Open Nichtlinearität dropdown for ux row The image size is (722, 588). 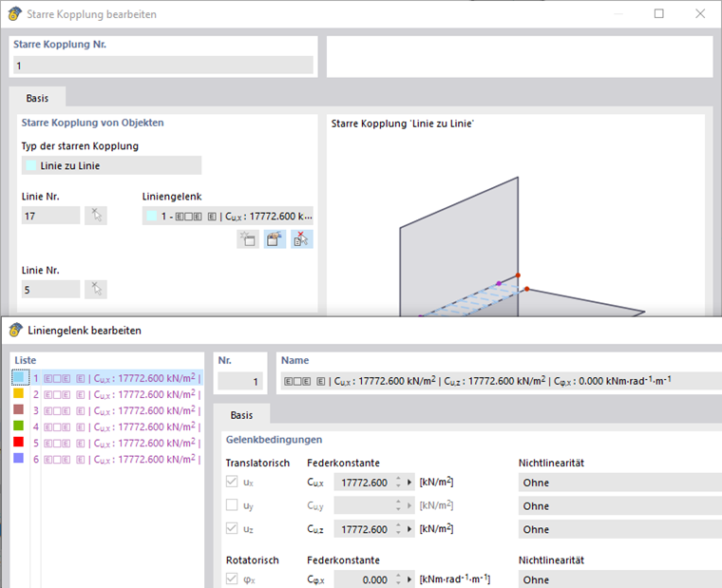coord(619,483)
